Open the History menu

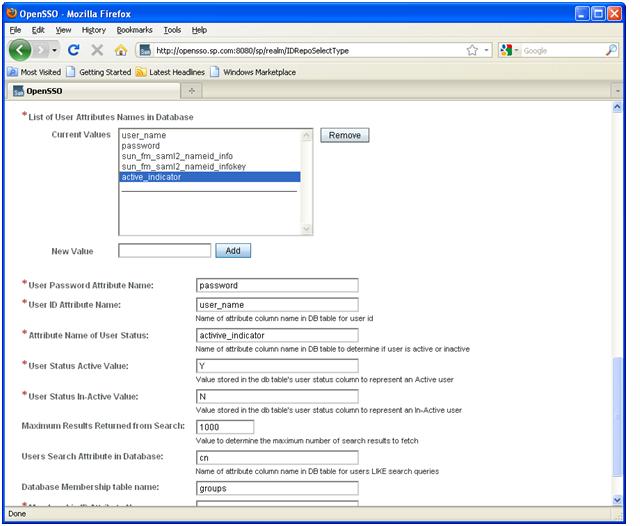(93, 30)
